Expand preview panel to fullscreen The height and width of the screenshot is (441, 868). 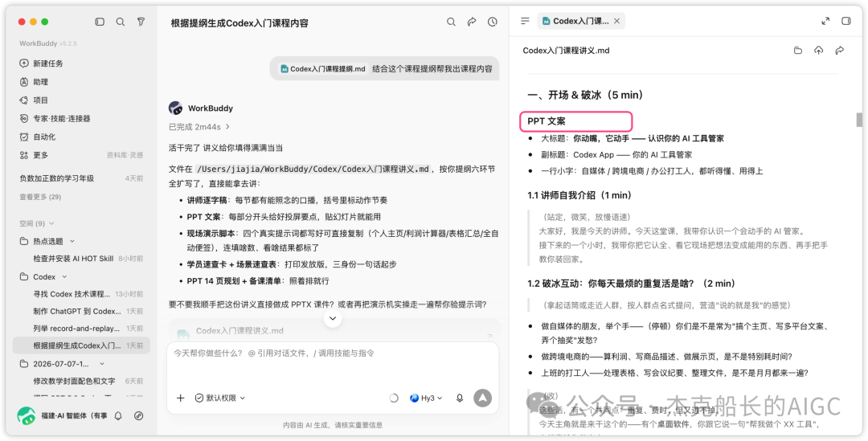coord(825,21)
